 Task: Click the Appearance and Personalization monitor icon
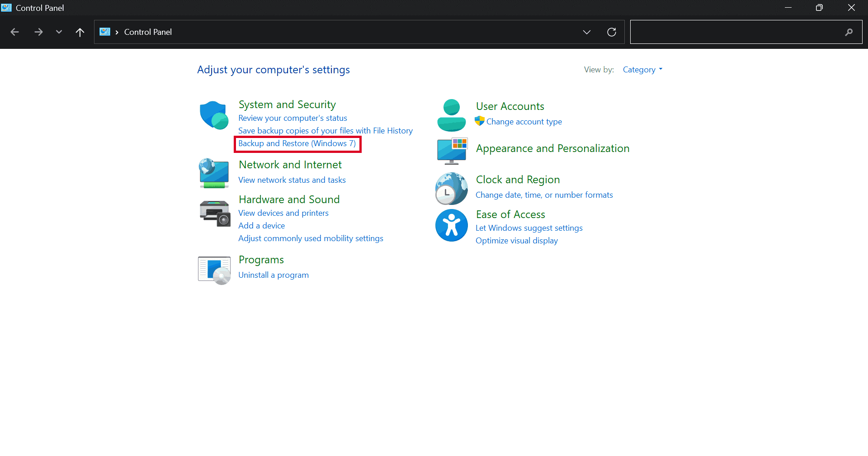(451, 151)
